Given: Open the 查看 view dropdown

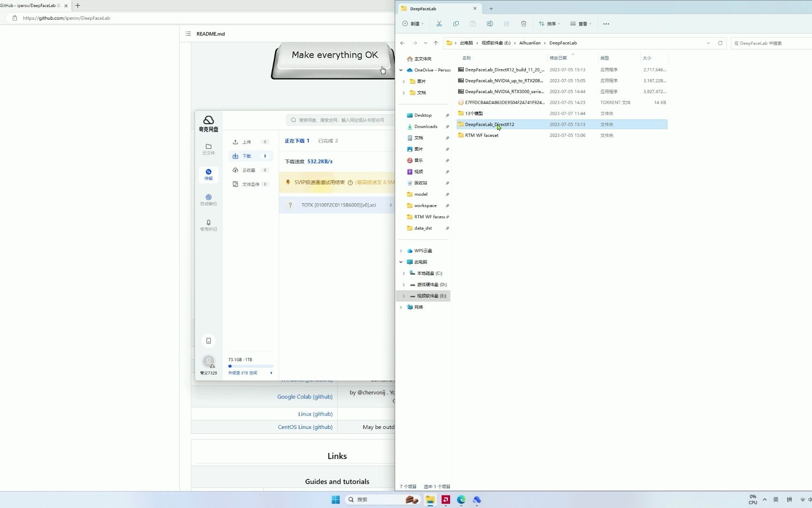Looking at the screenshot, I should 581,24.
